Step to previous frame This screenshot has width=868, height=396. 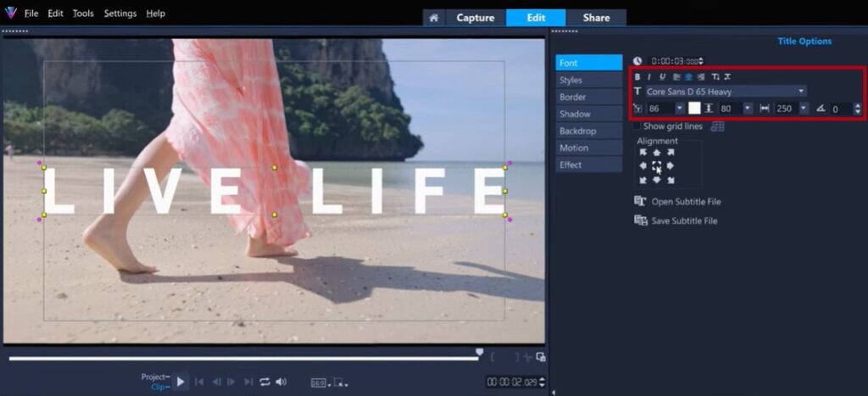click(x=216, y=382)
